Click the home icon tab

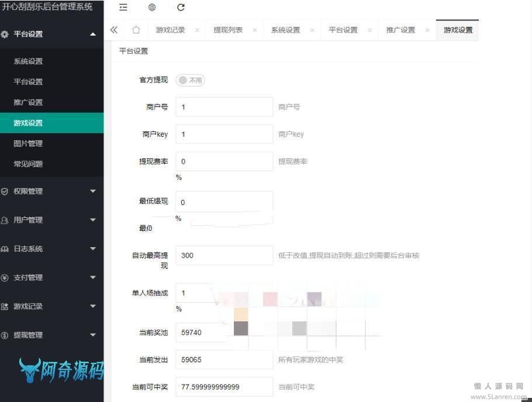point(136,30)
